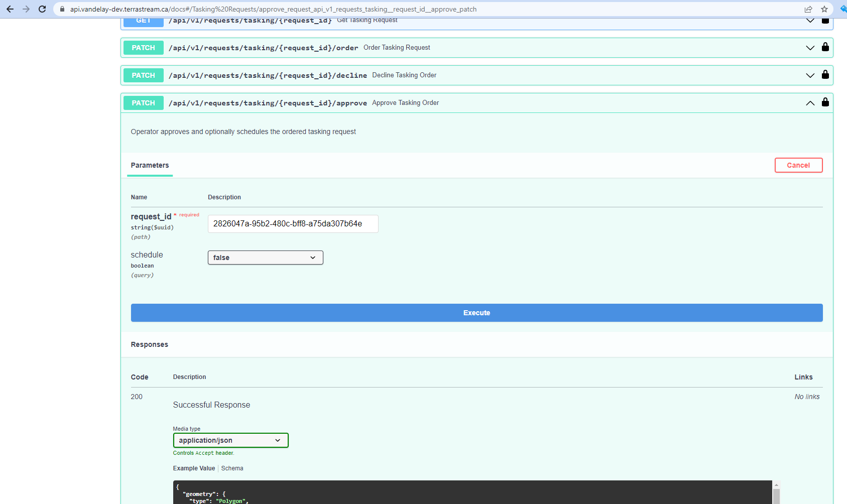
Task: Click the 200 response code
Action: (137, 397)
